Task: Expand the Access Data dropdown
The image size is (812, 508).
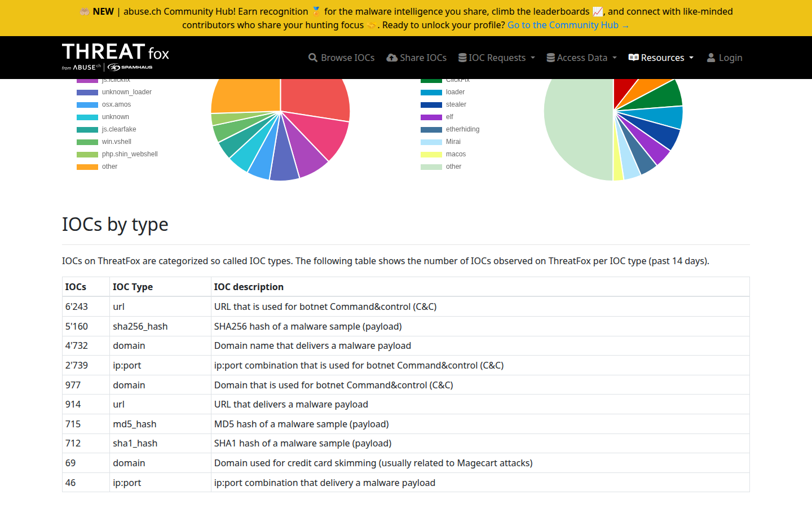Action: tap(582, 58)
